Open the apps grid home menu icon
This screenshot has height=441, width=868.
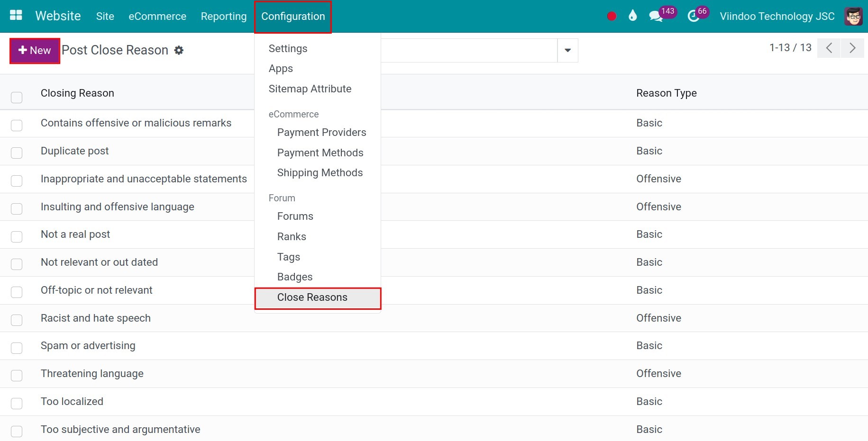coord(16,16)
